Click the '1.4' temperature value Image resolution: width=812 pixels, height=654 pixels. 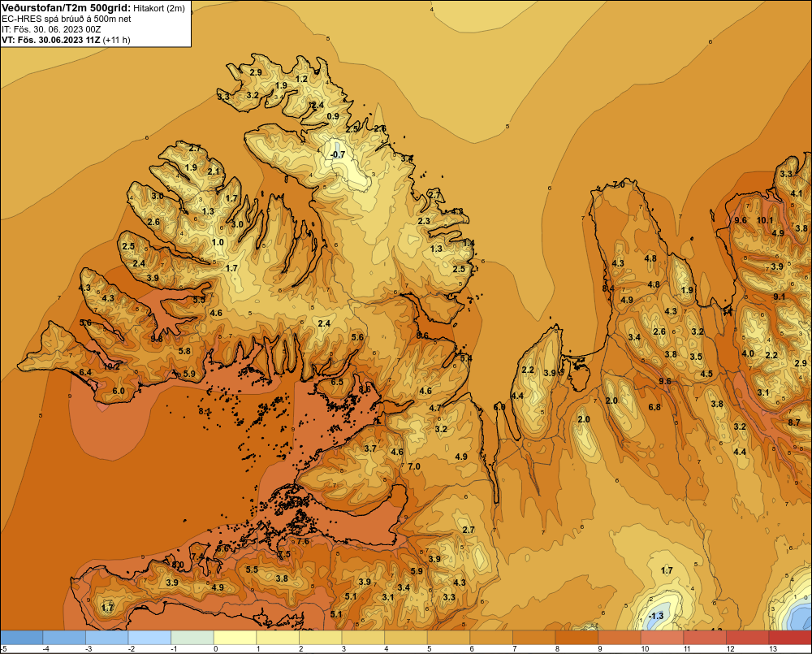(469, 243)
